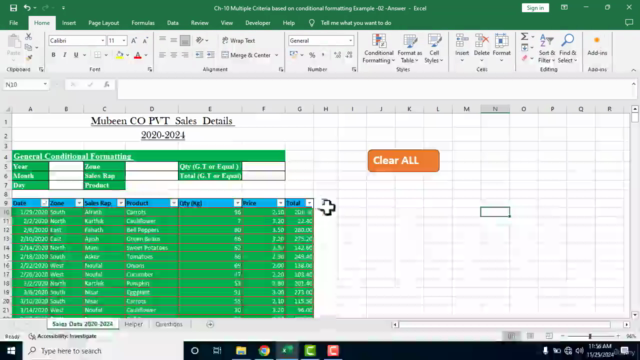
Task: Click the Save icon in title bar
Action: pos(13,8)
